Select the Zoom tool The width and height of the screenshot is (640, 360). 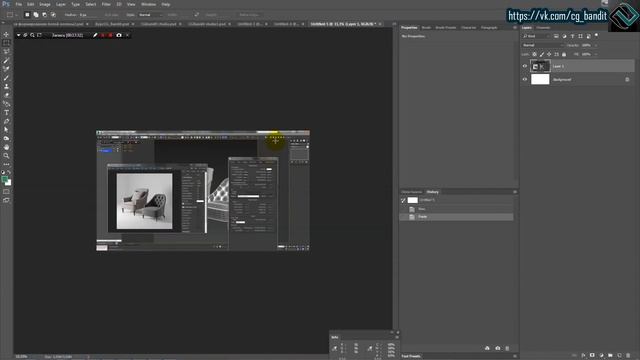[x=6, y=156]
